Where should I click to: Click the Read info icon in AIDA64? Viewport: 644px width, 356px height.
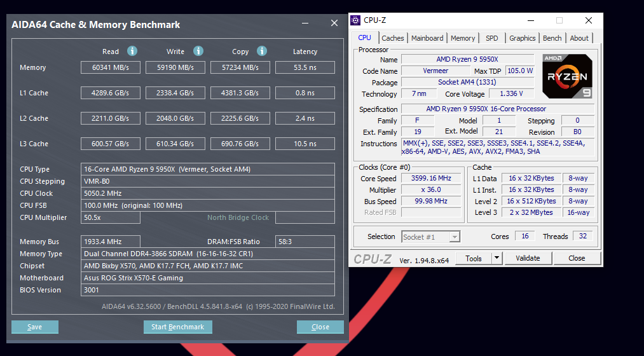pyautogui.click(x=132, y=51)
